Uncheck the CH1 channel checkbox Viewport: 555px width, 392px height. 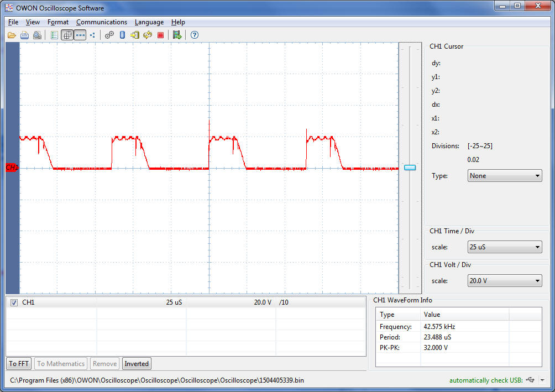point(14,302)
